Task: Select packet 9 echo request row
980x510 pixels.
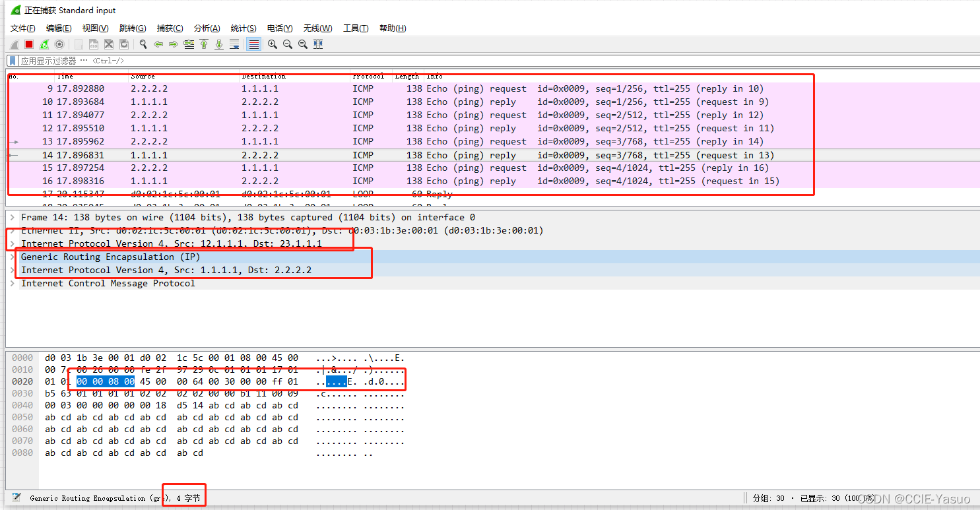Action: click(x=493, y=88)
